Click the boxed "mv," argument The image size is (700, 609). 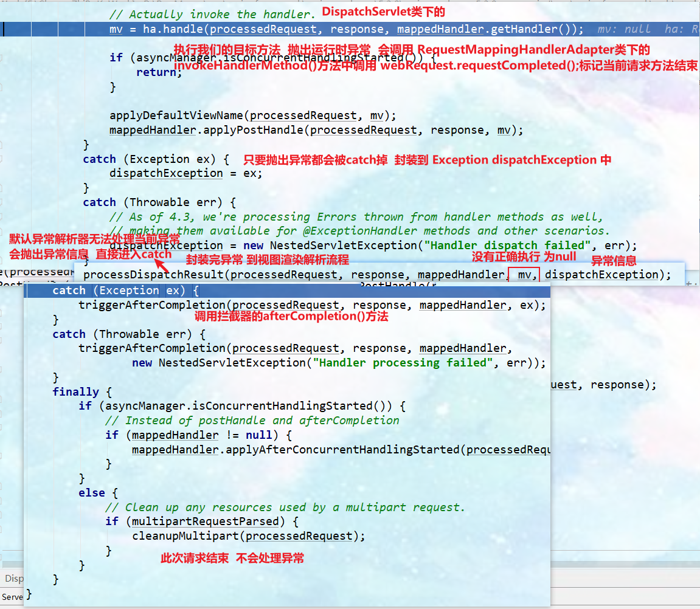click(524, 275)
